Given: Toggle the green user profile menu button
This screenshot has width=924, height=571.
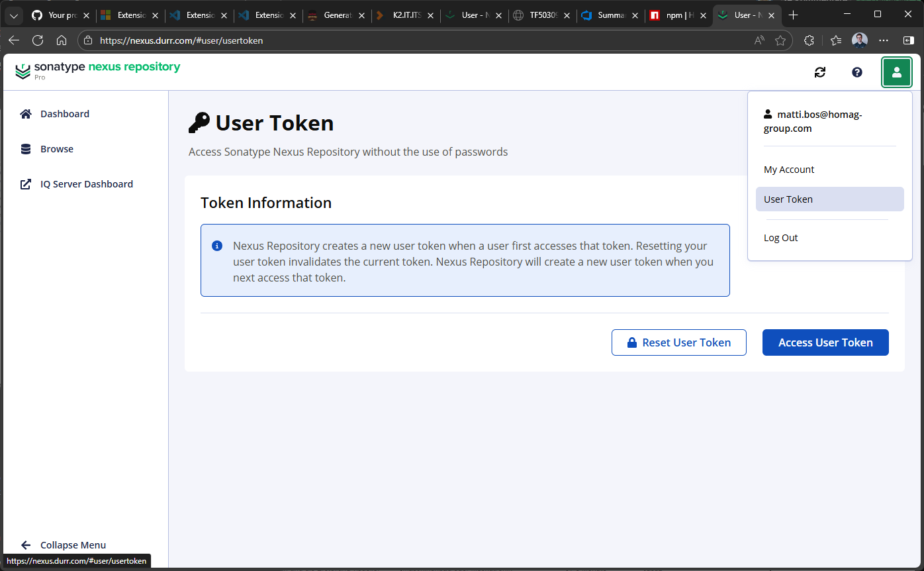Looking at the screenshot, I should point(897,72).
